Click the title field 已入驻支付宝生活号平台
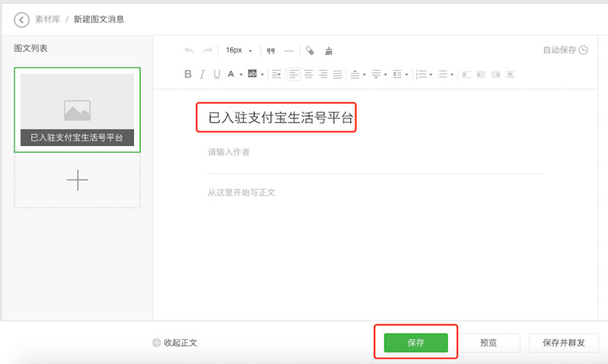This screenshot has width=608, height=364. [x=280, y=118]
